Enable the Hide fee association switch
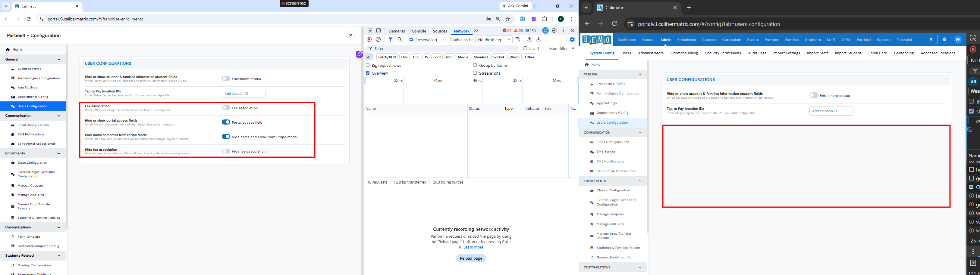The width and height of the screenshot is (980, 275). point(226,151)
